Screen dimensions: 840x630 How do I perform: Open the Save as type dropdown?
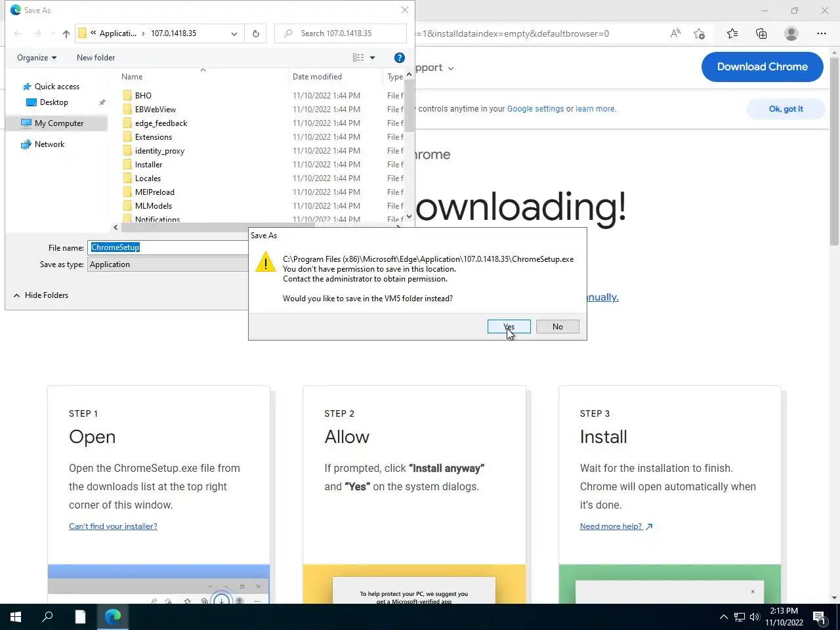[169, 264]
